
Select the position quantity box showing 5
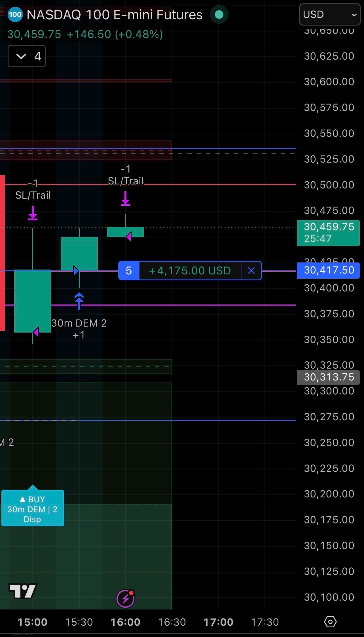tap(129, 271)
